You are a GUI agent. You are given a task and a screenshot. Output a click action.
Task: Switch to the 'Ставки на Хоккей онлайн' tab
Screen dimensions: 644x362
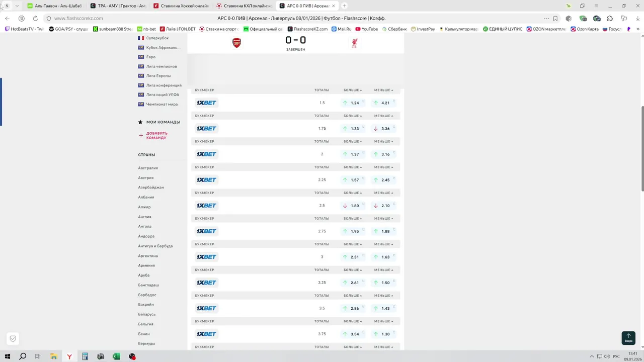pos(181,6)
